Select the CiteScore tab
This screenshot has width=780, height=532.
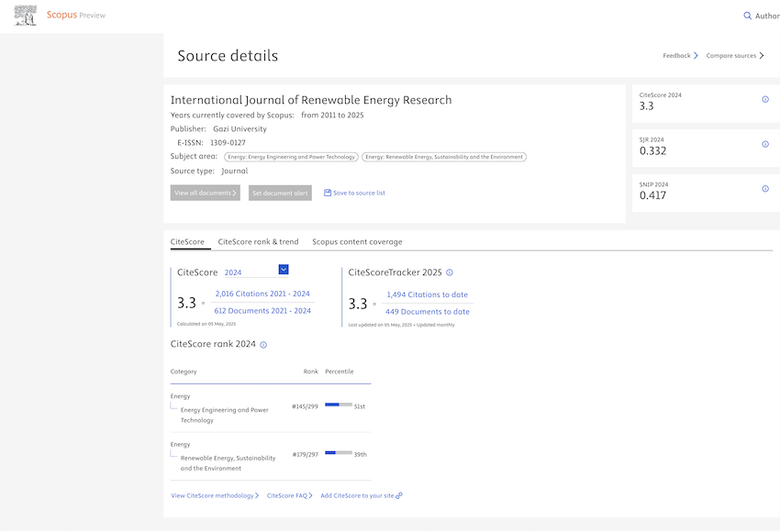187,242
